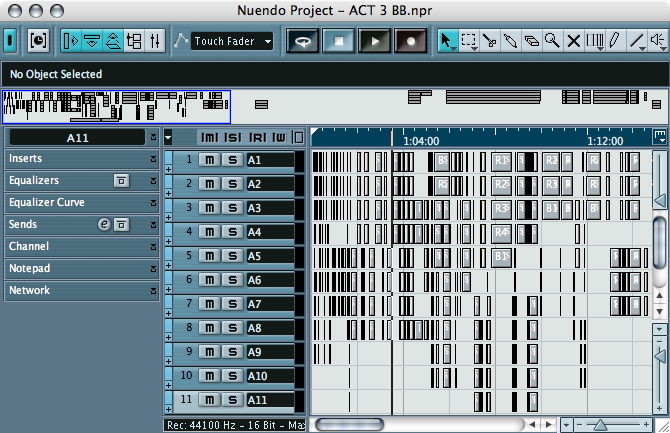
Task: Activate the Draw pencil tool
Action: click(x=616, y=41)
